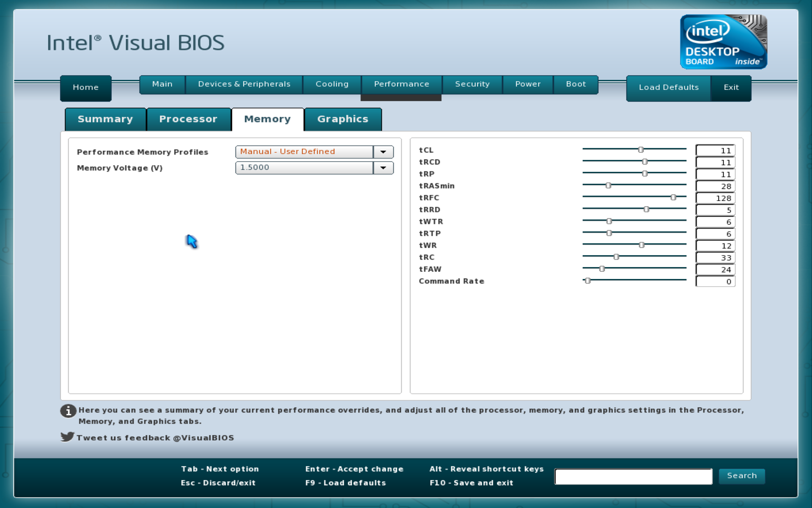The width and height of the screenshot is (812, 508).
Task: Click the tWTR value field
Action: coord(716,221)
